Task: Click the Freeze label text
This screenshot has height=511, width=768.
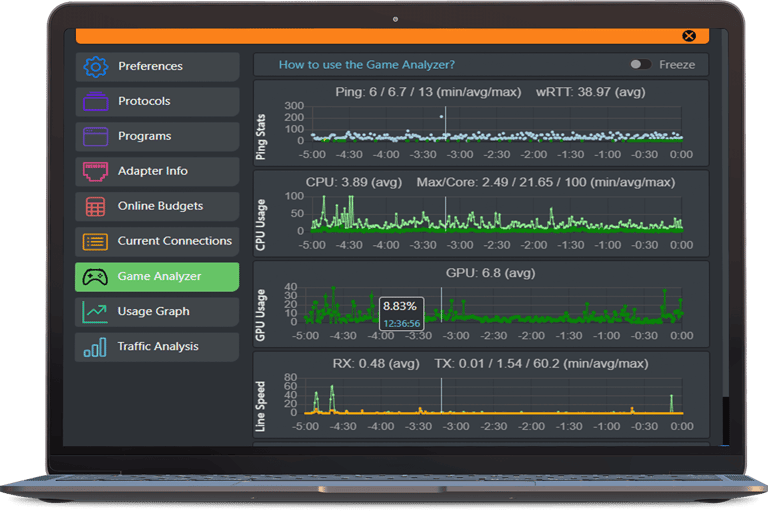Action: pos(677,65)
